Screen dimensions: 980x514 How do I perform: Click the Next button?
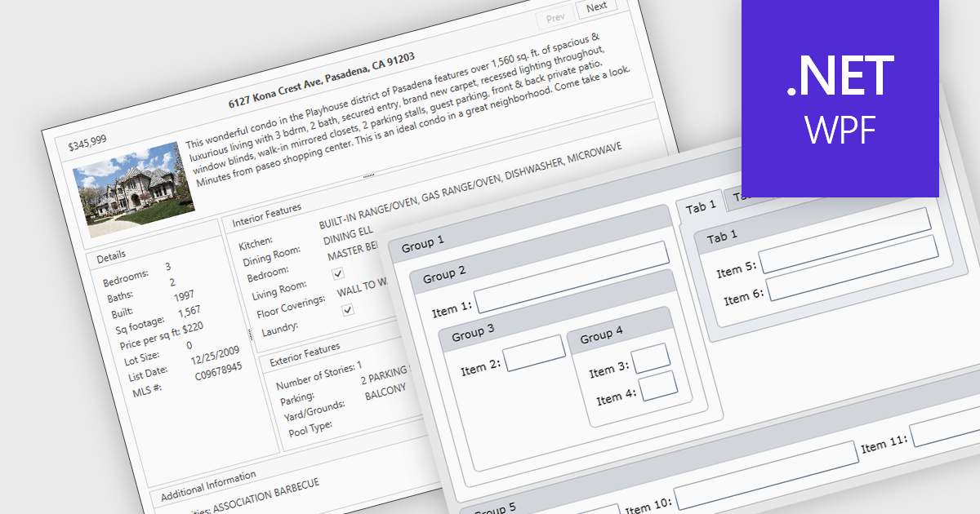click(x=596, y=7)
